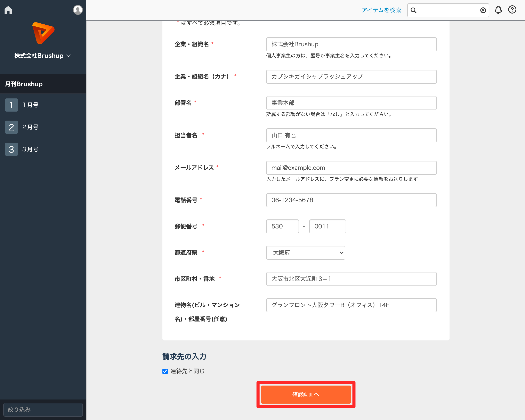Click 請求先の入力 heading
Screen dimensions: 525x420
click(184, 356)
